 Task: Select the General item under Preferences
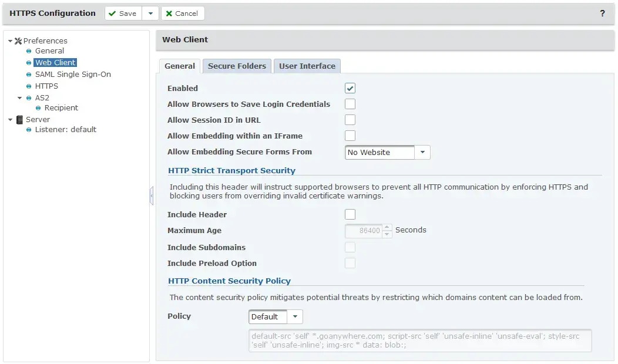coord(49,50)
